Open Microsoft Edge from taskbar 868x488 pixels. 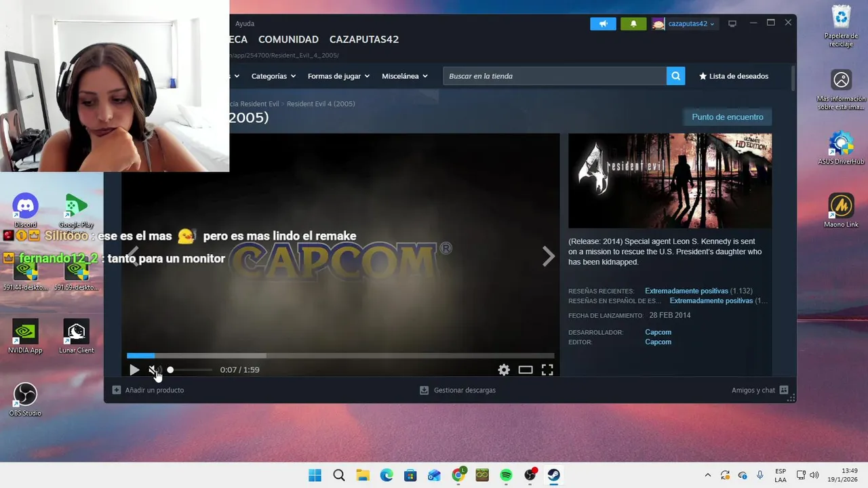click(387, 475)
